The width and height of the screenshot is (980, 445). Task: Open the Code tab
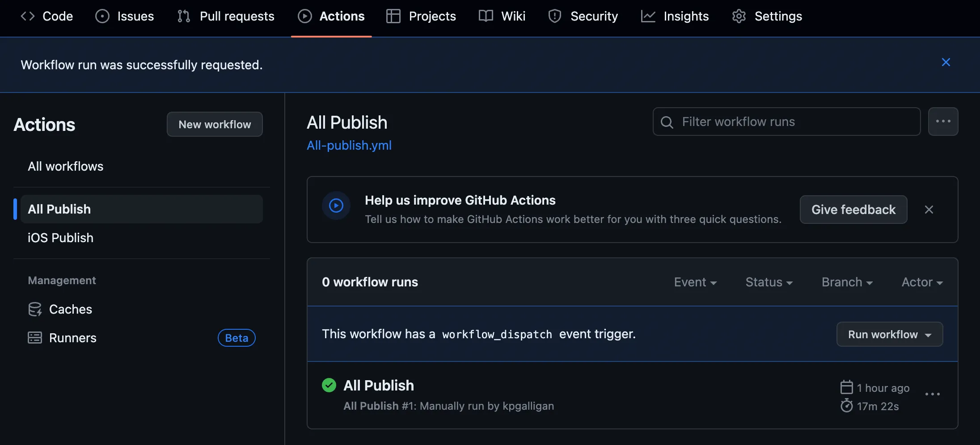point(47,16)
